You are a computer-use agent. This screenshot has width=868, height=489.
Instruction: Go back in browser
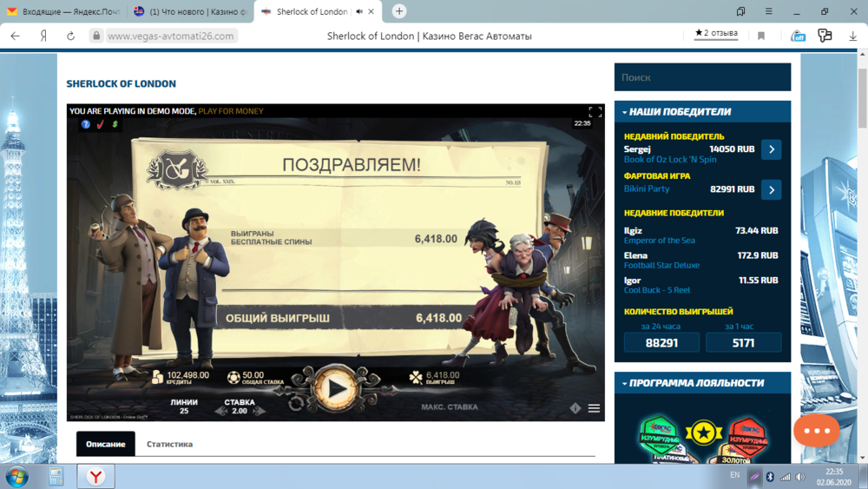[15, 36]
